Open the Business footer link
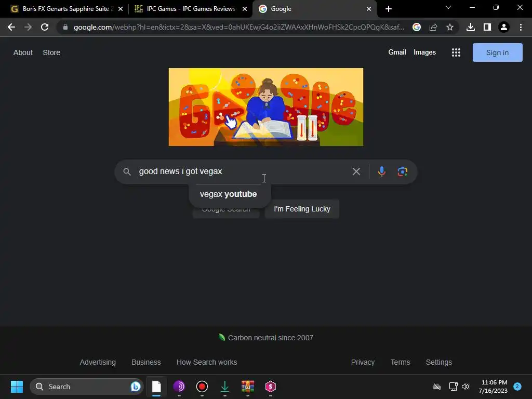 coord(146,362)
